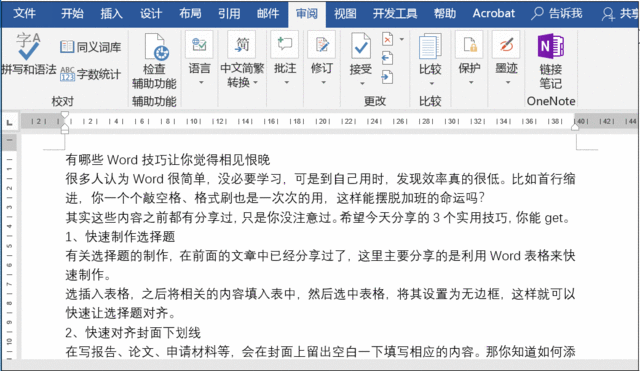Open the 文件 file tab
The image size is (640, 371).
coord(24,13)
